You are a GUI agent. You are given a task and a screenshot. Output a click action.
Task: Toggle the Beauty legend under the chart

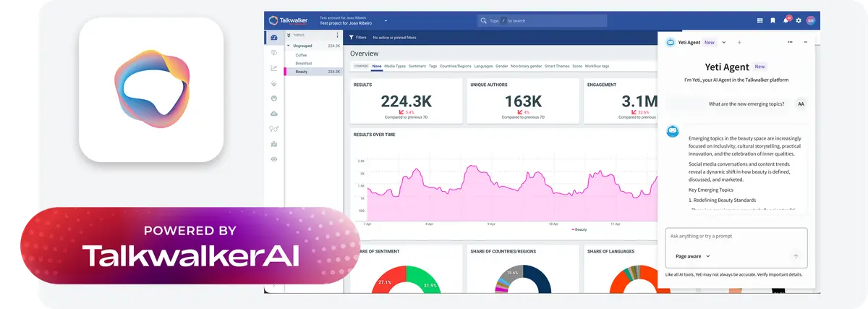tap(579, 229)
